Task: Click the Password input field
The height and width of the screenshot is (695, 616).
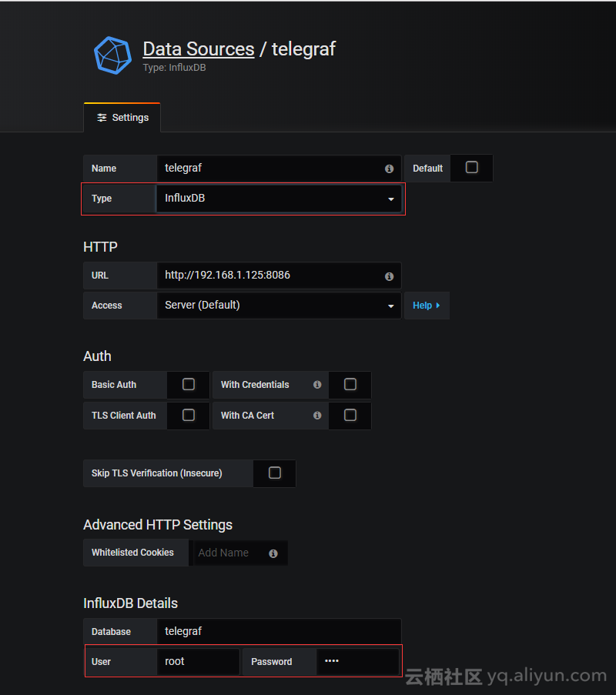Action: [x=357, y=661]
